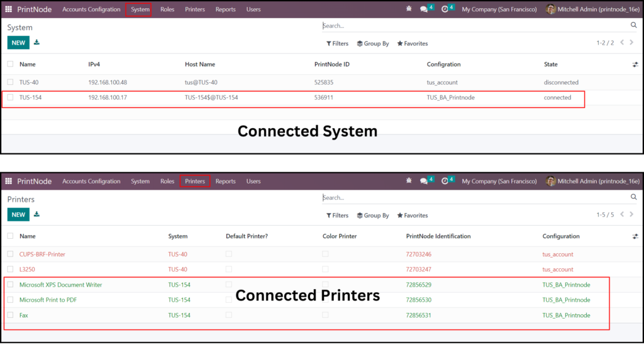Viewport: 644px width, 362px height.
Task: Toggle Color Printer for L3250
Action: [x=325, y=269]
